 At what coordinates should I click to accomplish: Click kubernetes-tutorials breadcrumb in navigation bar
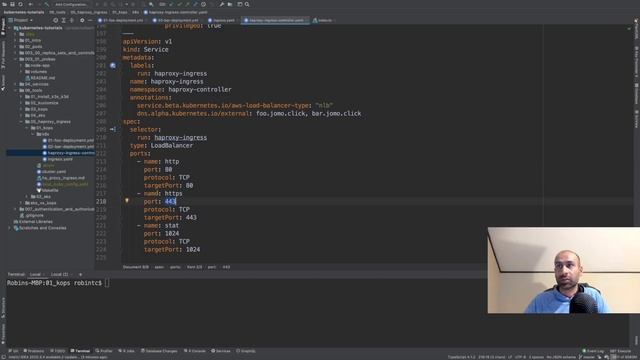coord(24,12)
